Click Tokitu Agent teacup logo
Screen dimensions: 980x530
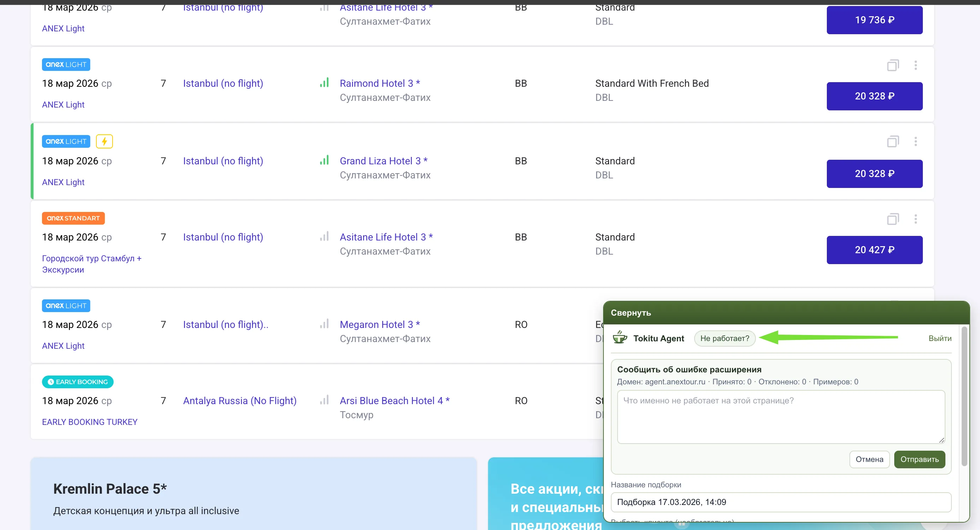coord(620,337)
